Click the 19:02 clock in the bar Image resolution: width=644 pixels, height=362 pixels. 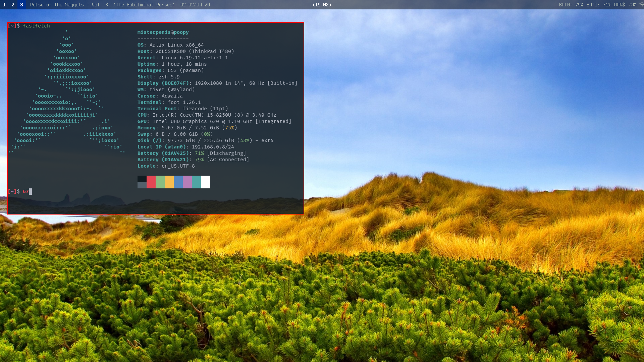click(x=322, y=5)
